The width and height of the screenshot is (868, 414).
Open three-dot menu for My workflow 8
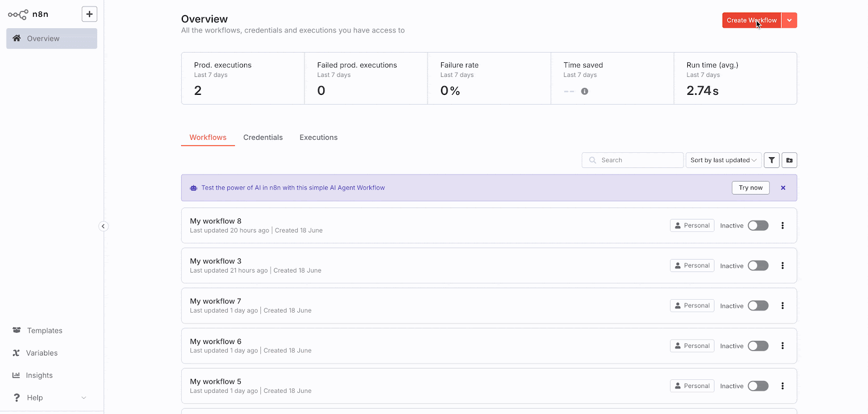(x=782, y=225)
